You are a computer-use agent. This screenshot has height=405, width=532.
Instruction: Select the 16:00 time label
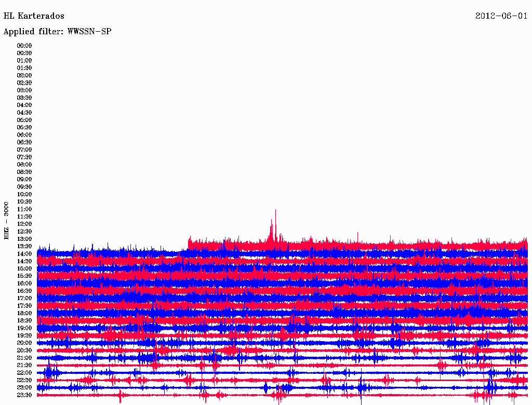(x=24, y=283)
